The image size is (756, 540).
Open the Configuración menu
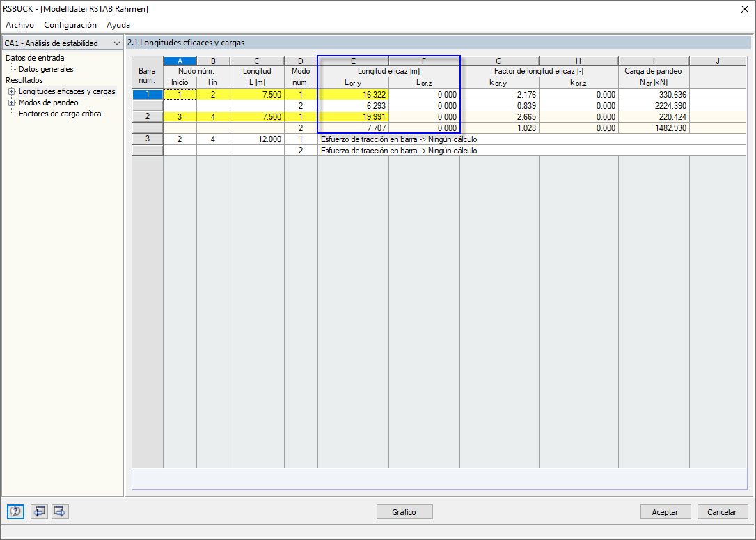[70, 24]
